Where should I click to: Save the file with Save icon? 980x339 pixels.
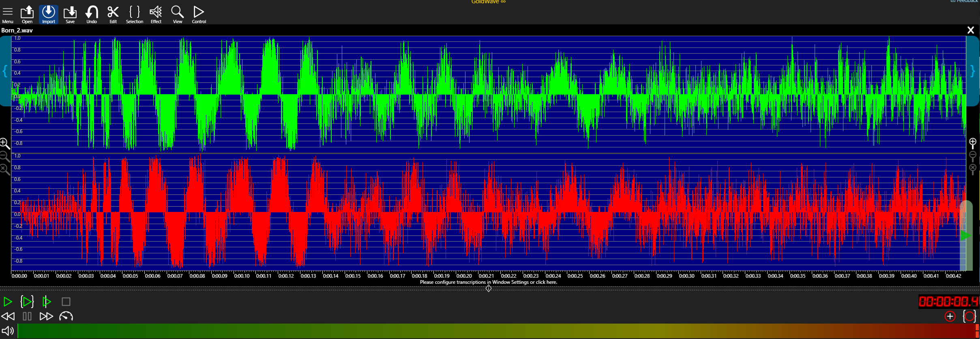click(x=70, y=14)
